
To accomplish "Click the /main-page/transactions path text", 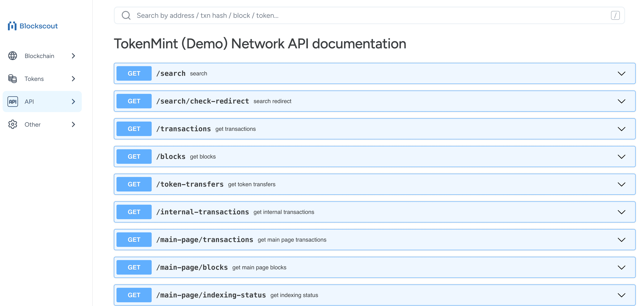I will pos(205,240).
